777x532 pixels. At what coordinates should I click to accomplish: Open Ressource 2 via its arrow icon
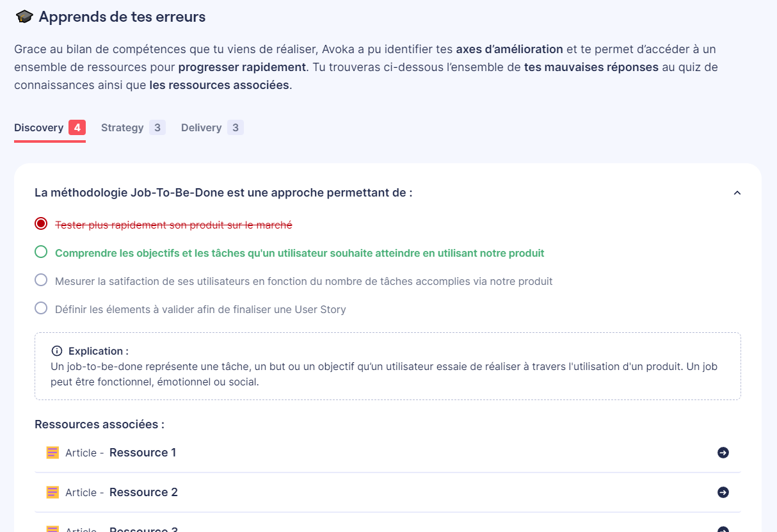click(x=723, y=492)
